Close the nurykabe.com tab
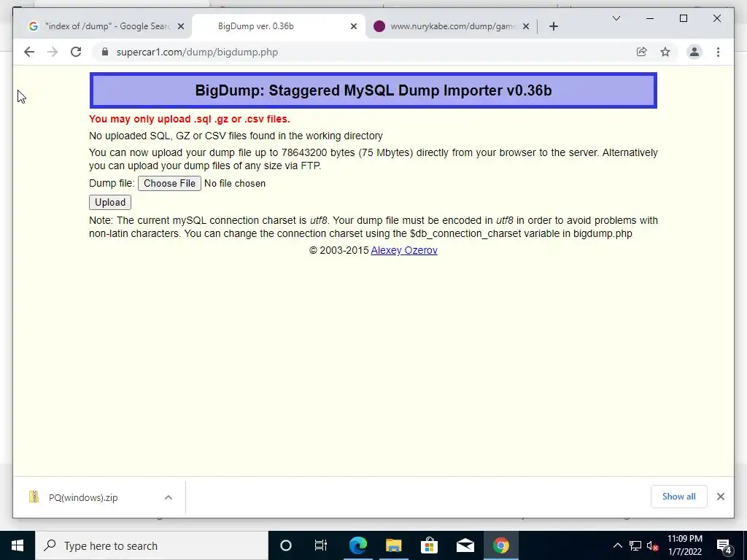 pos(526,26)
